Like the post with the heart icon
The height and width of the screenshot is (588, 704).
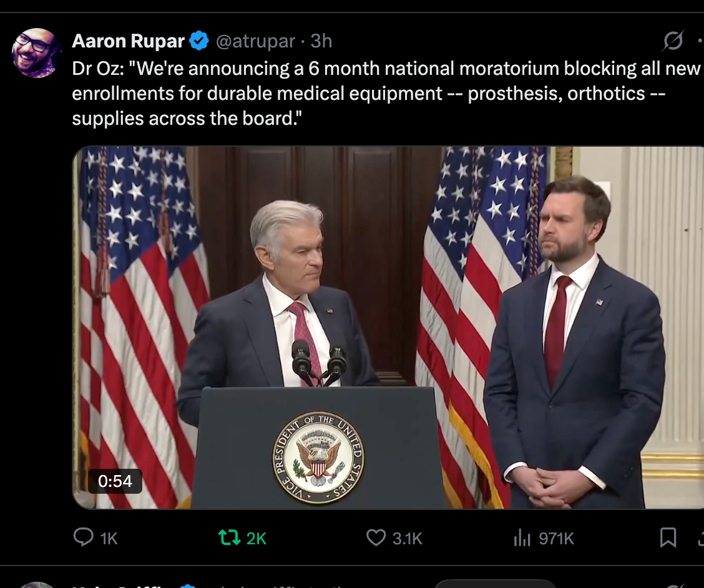[x=376, y=537]
